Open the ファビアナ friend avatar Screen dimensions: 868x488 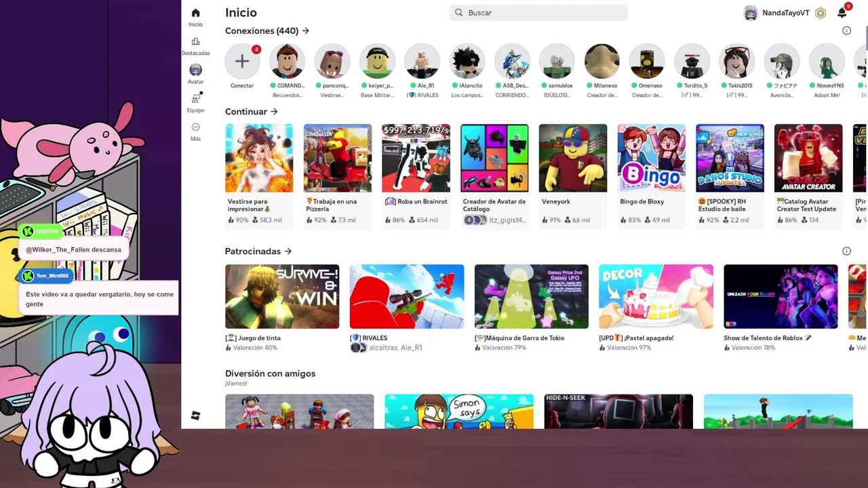point(781,62)
